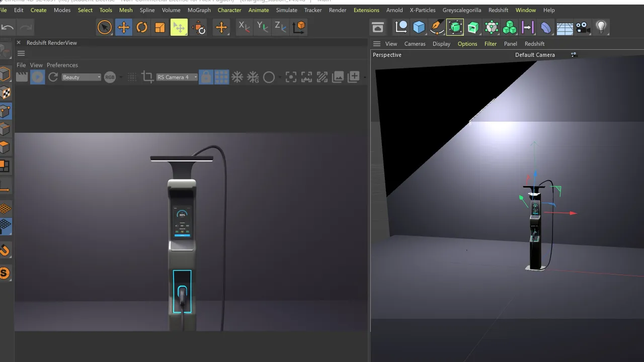The image size is (644, 362).
Task: Toggle the freeze tessellation snowflake
Action: 237,77
